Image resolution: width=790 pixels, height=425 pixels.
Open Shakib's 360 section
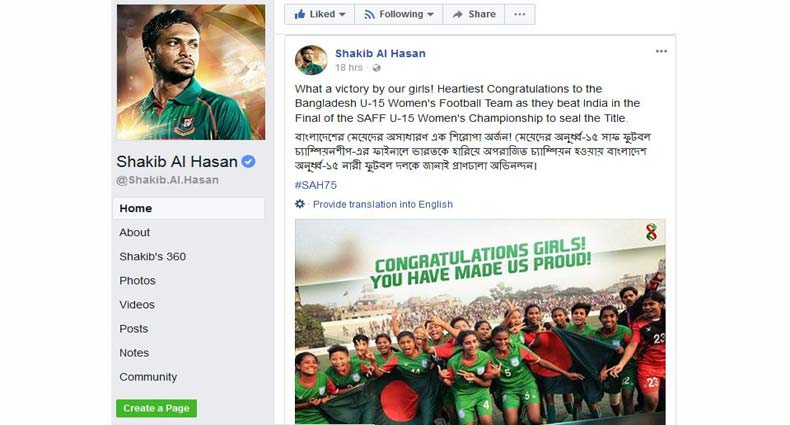[x=152, y=256]
